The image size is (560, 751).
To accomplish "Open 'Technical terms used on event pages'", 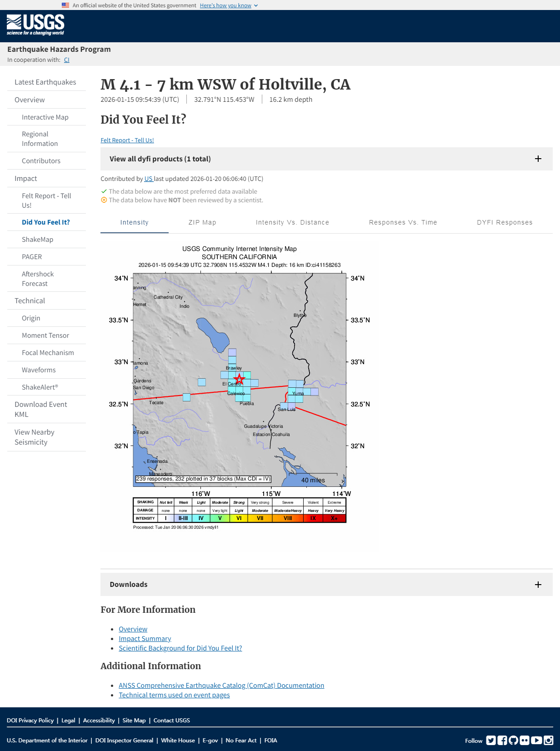I will 174,695.
